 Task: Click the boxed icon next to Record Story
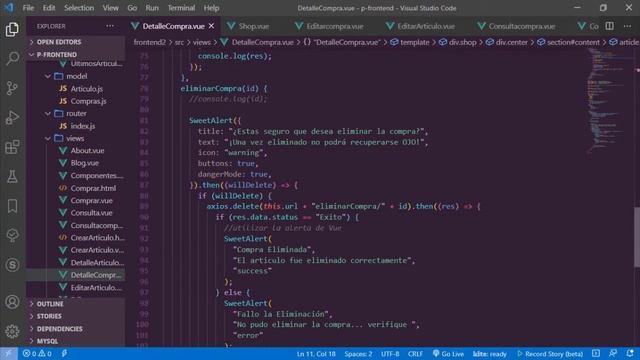pyautogui.click(x=596, y=353)
